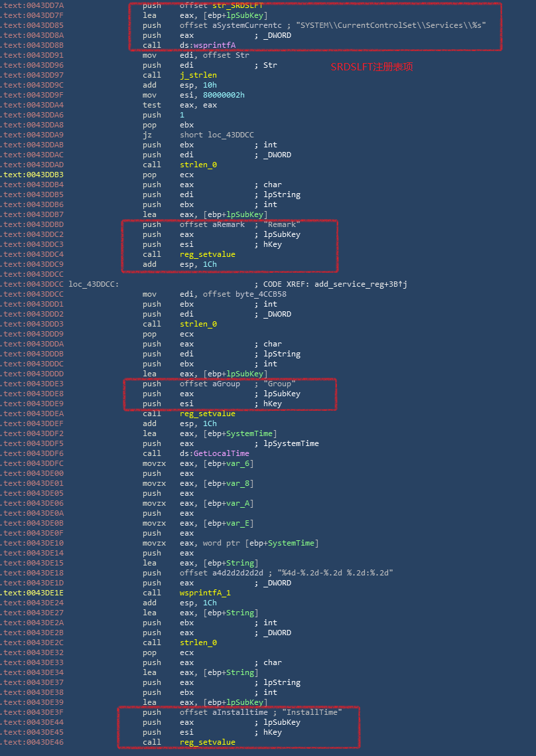This screenshot has width=536, height=756.
Task: Click the ds:wsprintfA call target
Action: [207, 45]
